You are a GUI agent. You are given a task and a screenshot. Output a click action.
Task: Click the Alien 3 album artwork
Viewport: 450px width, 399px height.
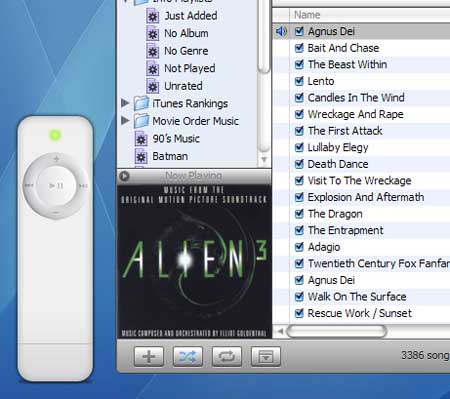tap(194, 261)
